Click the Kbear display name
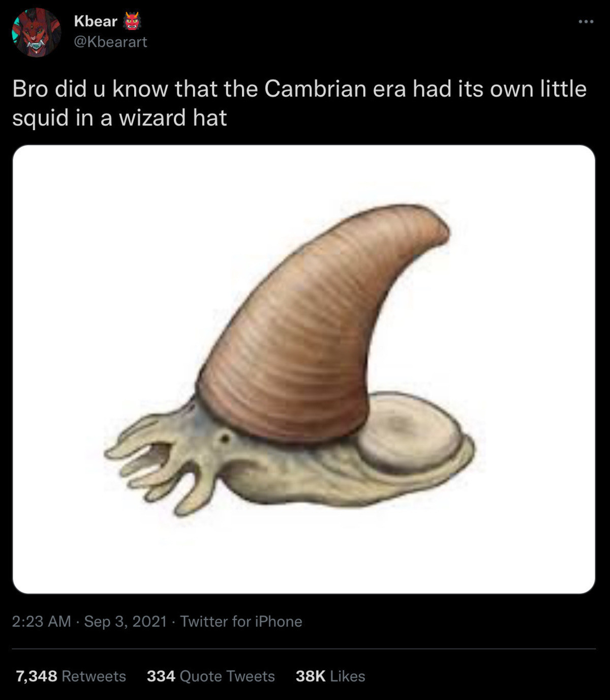 (96, 21)
